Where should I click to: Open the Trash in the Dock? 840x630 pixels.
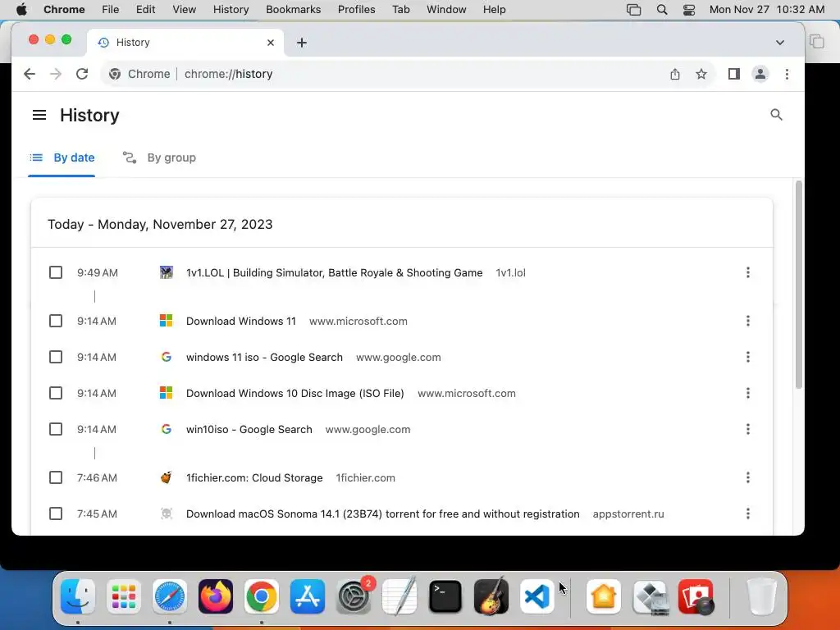[x=762, y=596]
